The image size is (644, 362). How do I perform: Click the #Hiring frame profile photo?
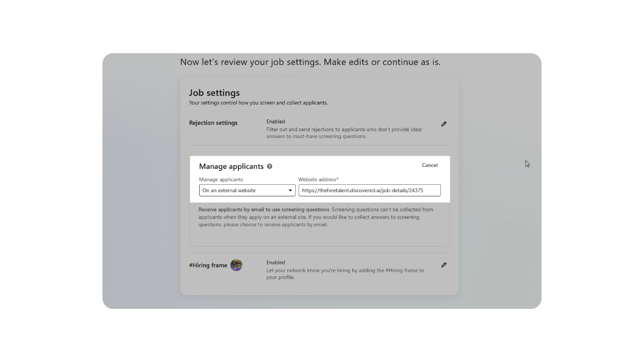click(236, 265)
